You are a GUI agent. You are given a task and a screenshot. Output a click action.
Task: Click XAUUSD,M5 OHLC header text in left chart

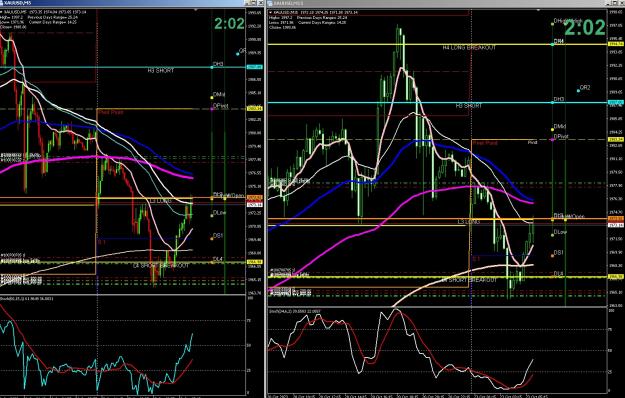[x=44, y=12]
